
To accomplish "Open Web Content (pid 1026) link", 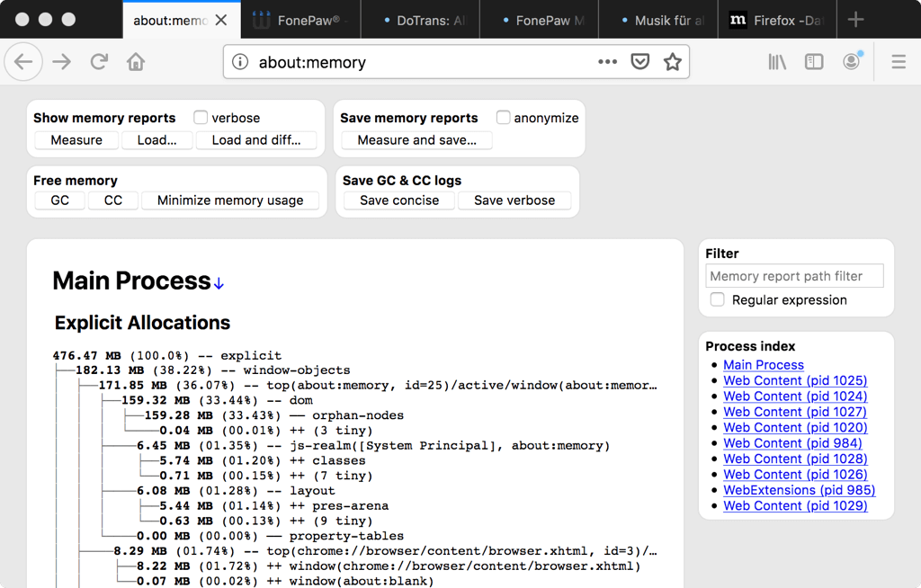I will (795, 474).
